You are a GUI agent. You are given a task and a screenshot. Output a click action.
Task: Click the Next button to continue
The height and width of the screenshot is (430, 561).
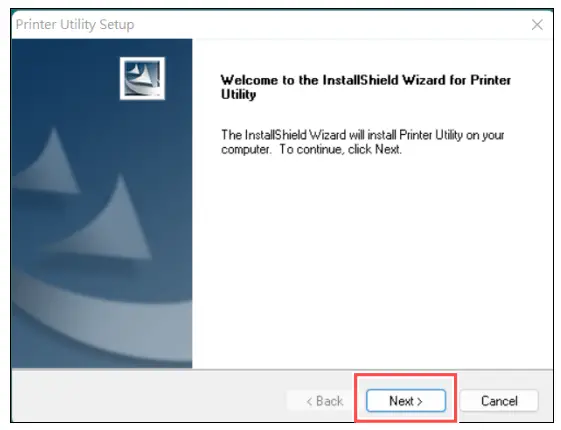point(406,401)
